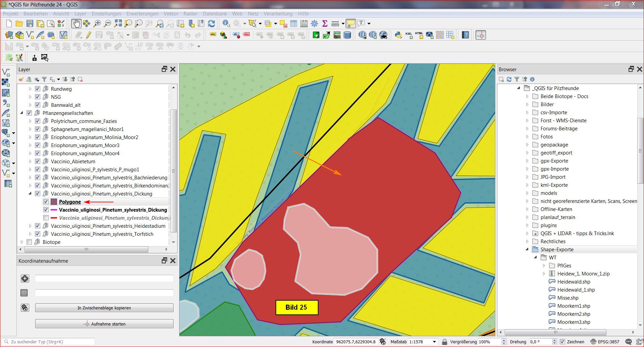644x347 pixels.
Task: Enable the Biotope group checkbox
Action: click(x=29, y=242)
